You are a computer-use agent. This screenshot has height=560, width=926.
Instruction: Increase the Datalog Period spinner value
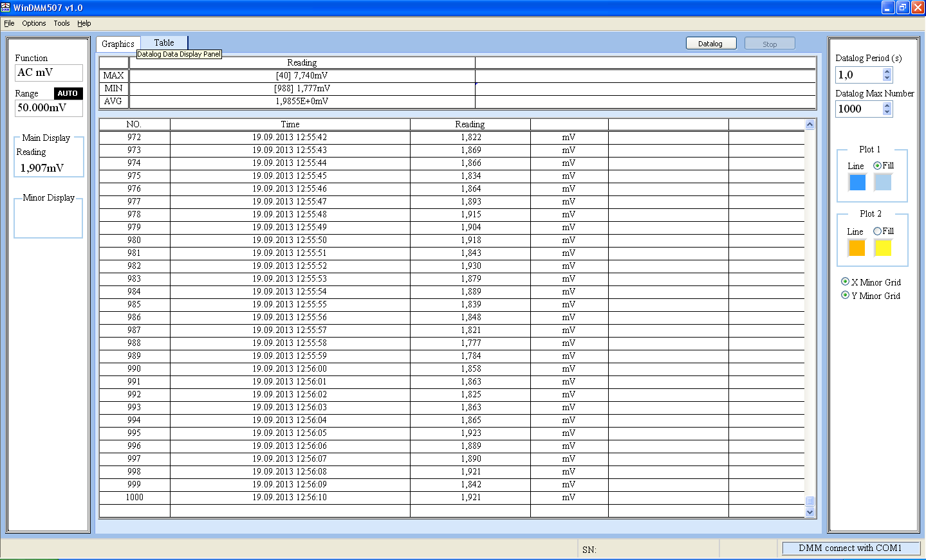point(887,71)
